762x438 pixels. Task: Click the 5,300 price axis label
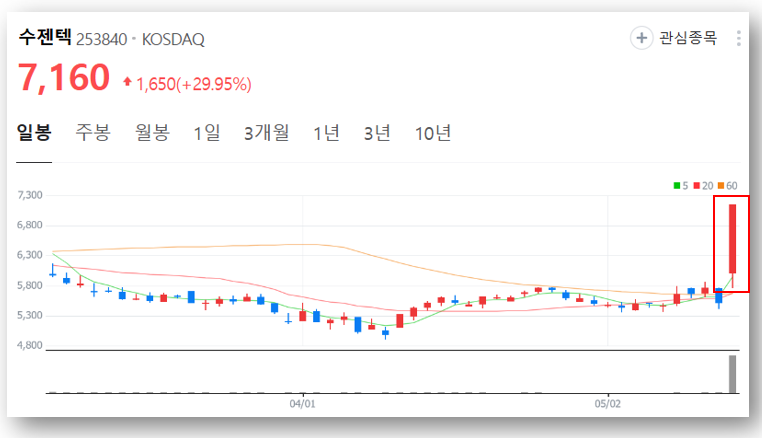pyautogui.click(x=30, y=315)
